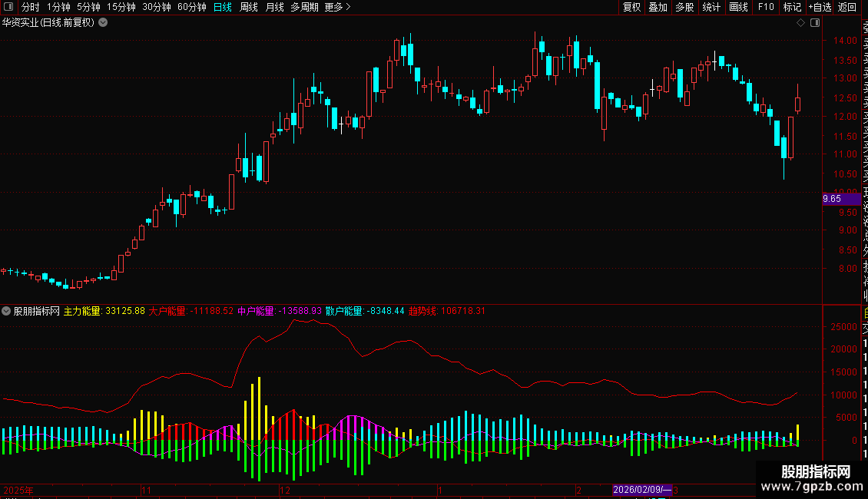This screenshot has width=868, height=499.
Task: Expand the 更多 periods menu
Action: 338,7
